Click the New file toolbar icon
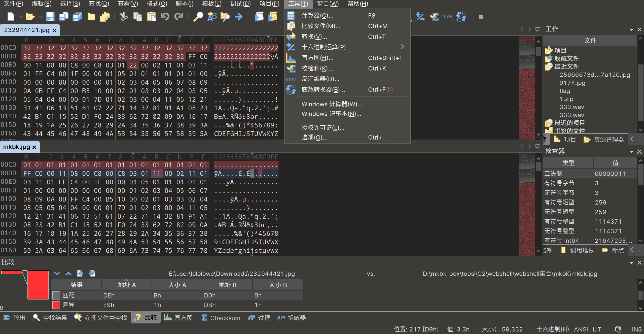644x334 pixels. pos(11,17)
